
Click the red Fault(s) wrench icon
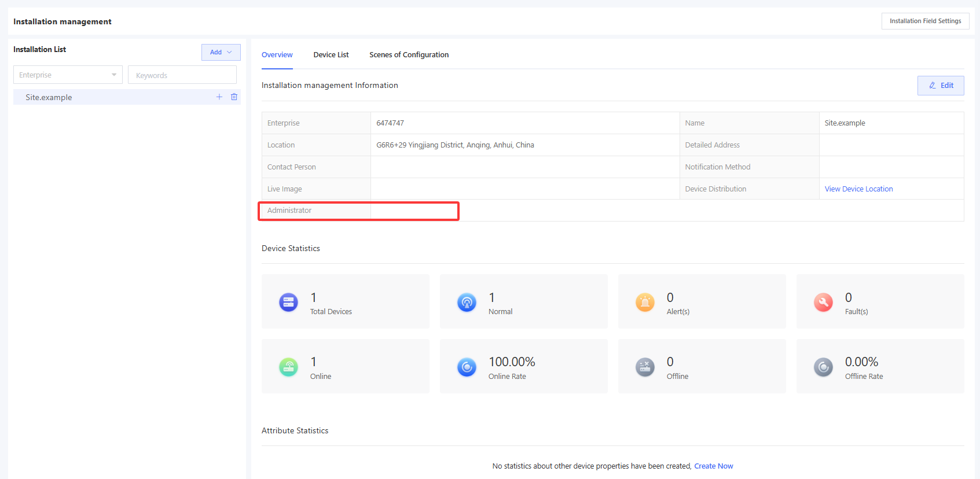(823, 302)
